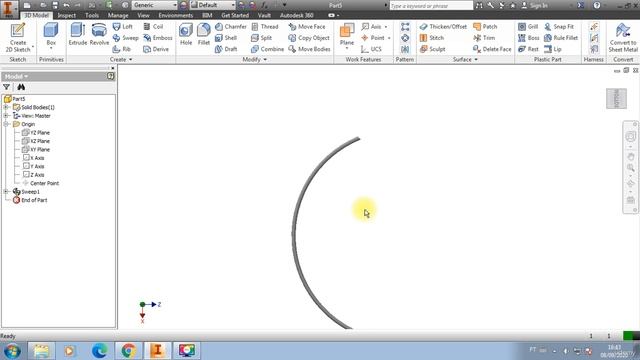640x360 pixels.
Task: Open the Derive tool
Action: click(156, 49)
